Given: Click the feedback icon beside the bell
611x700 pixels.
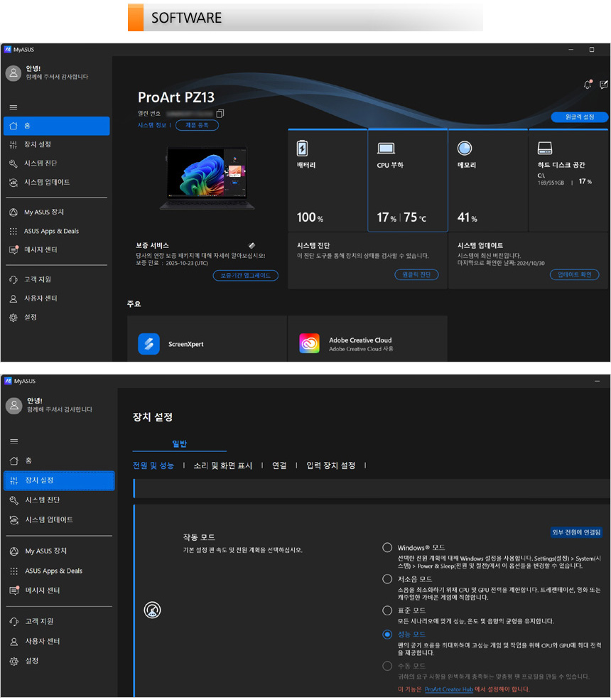Looking at the screenshot, I should pyautogui.click(x=603, y=85).
